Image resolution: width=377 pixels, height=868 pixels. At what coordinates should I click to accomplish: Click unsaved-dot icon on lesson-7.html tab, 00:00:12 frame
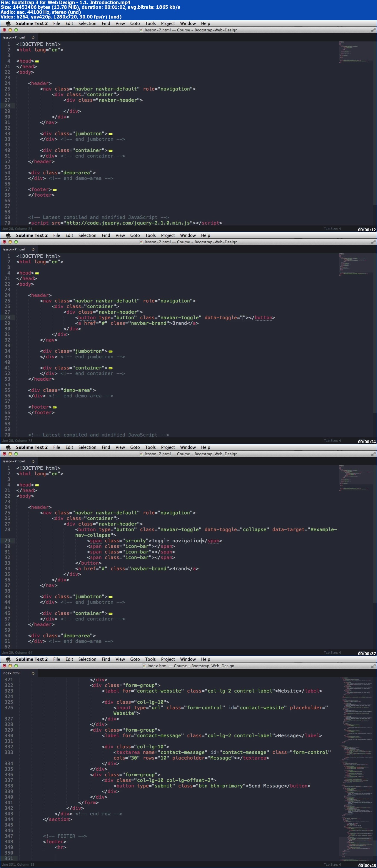click(33, 37)
